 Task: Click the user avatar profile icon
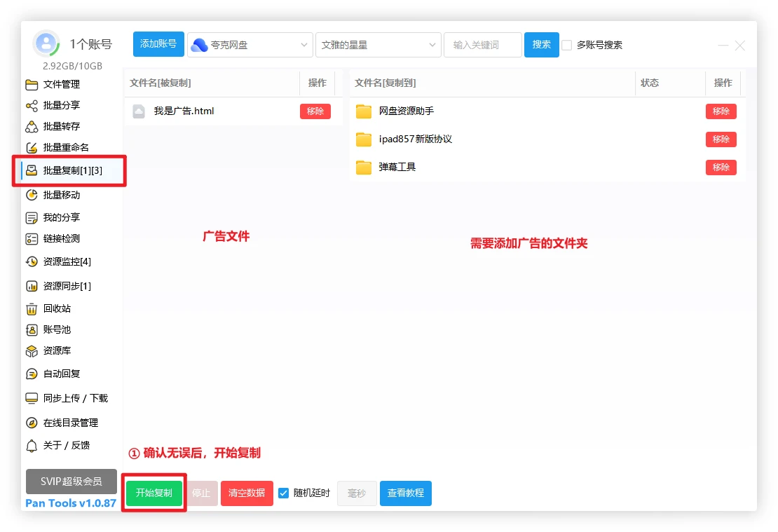46,44
